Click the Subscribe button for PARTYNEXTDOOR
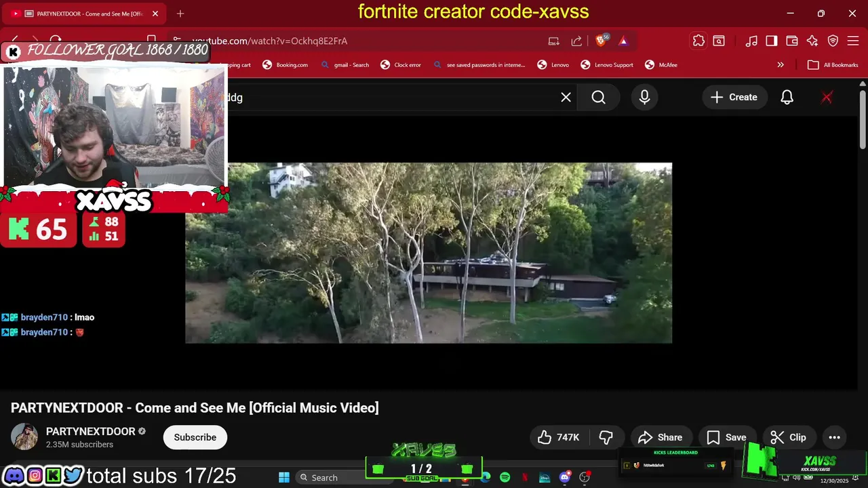 click(195, 437)
